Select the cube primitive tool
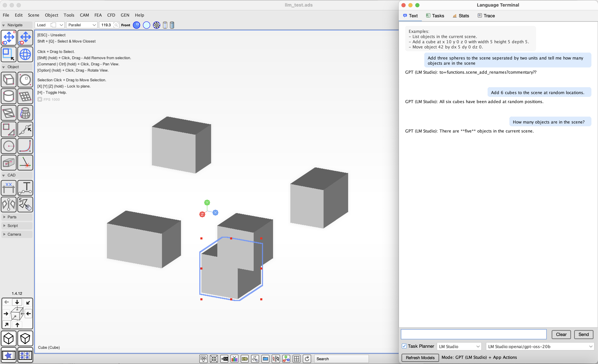This screenshot has height=364, width=598. 9,80
